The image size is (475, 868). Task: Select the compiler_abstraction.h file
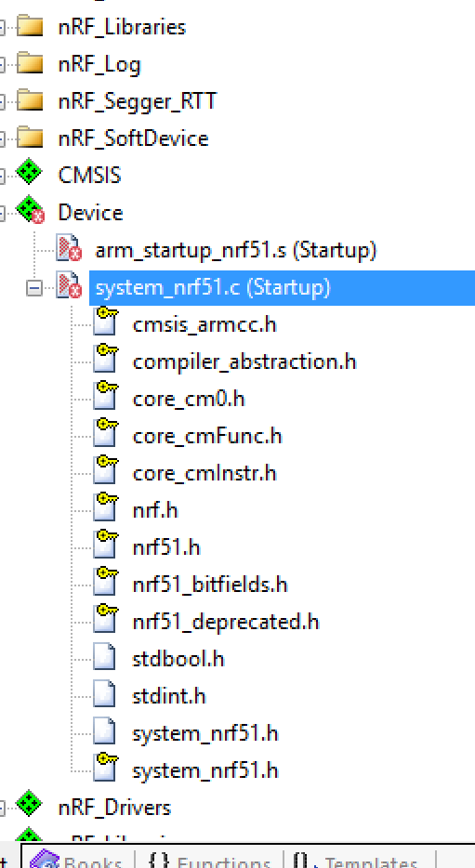(244, 362)
